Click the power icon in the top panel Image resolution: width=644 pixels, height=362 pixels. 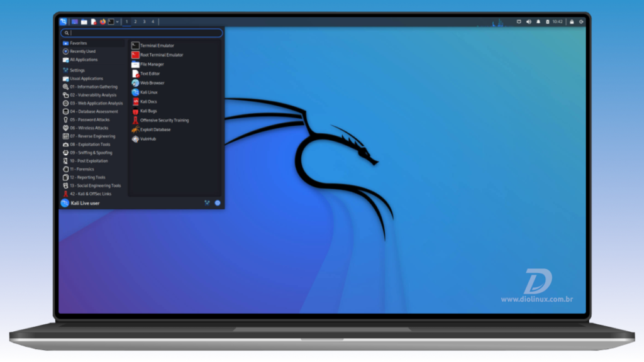[x=581, y=21]
